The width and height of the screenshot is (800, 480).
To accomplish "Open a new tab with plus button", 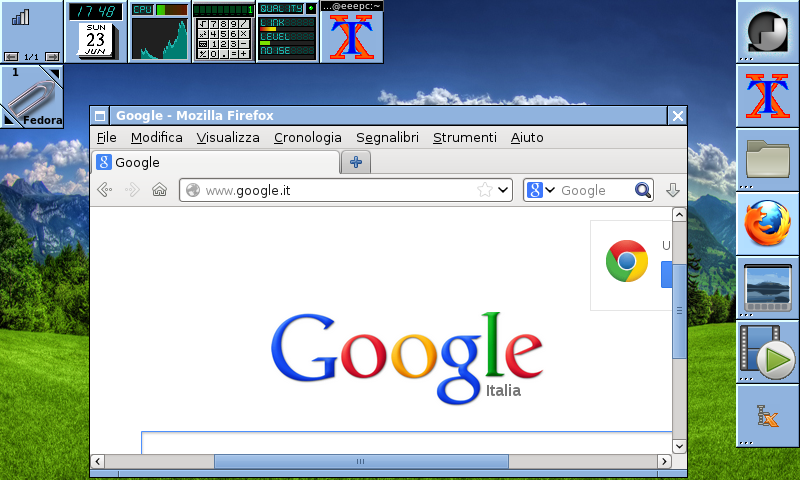I will point(356,162).
